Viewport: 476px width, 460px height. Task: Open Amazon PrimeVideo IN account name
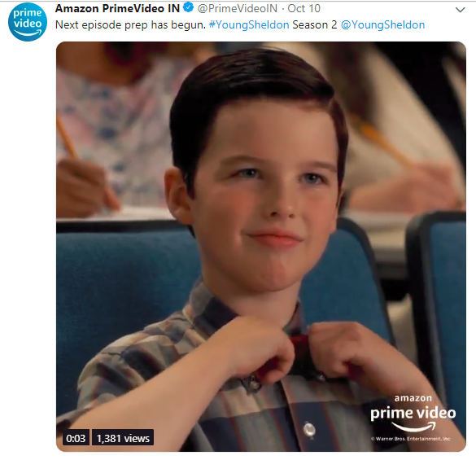coord(117,8)
